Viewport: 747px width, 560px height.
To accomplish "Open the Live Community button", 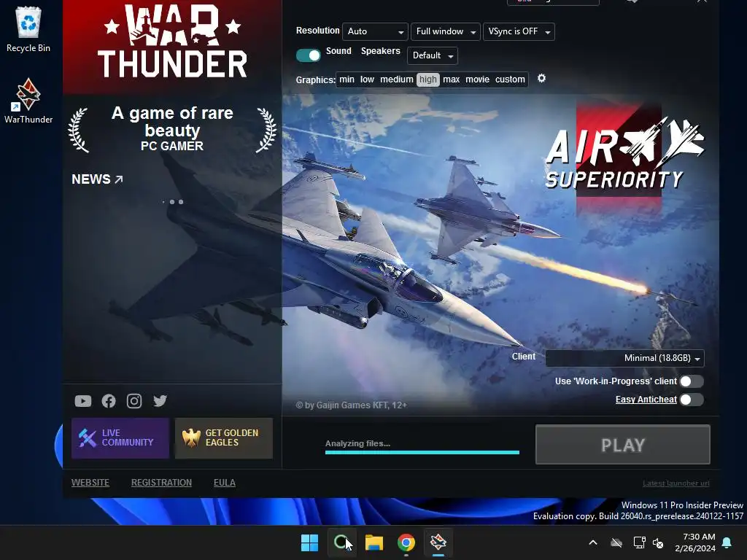I will (120, 438).
